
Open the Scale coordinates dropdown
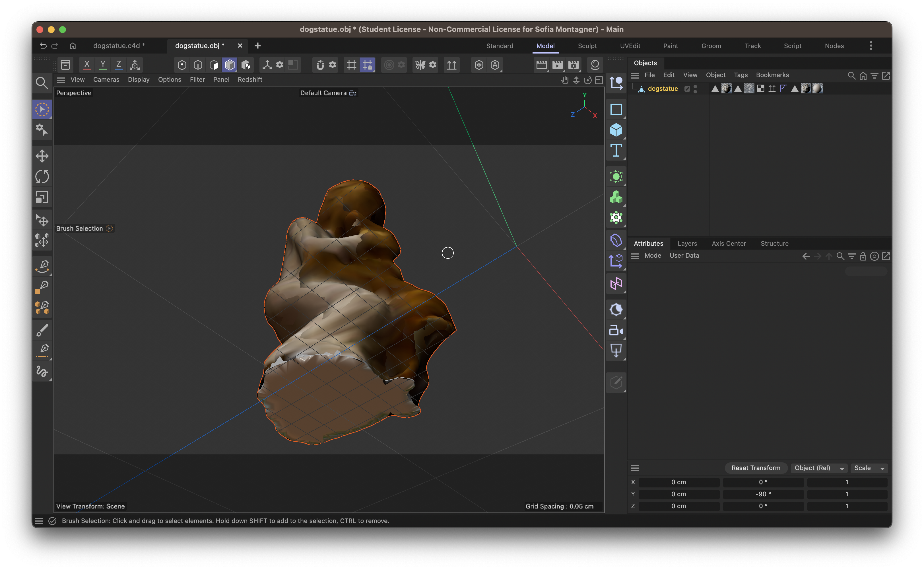869,468
